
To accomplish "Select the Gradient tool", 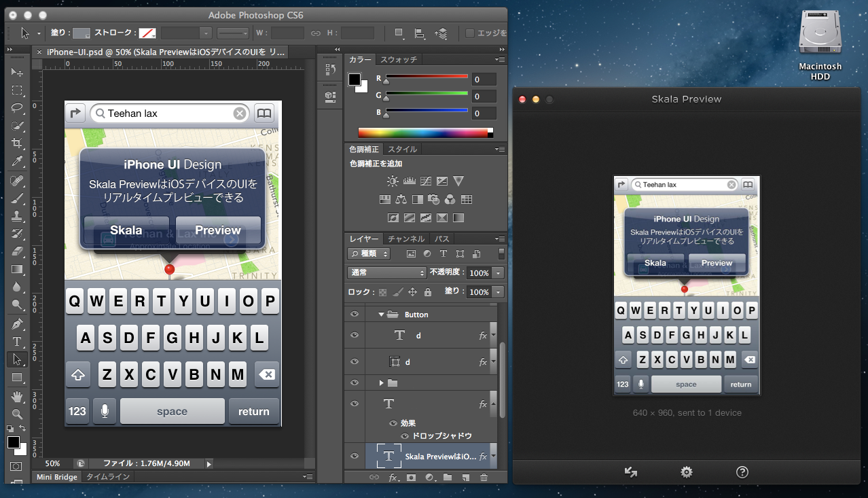I will (x=17, y=270).
